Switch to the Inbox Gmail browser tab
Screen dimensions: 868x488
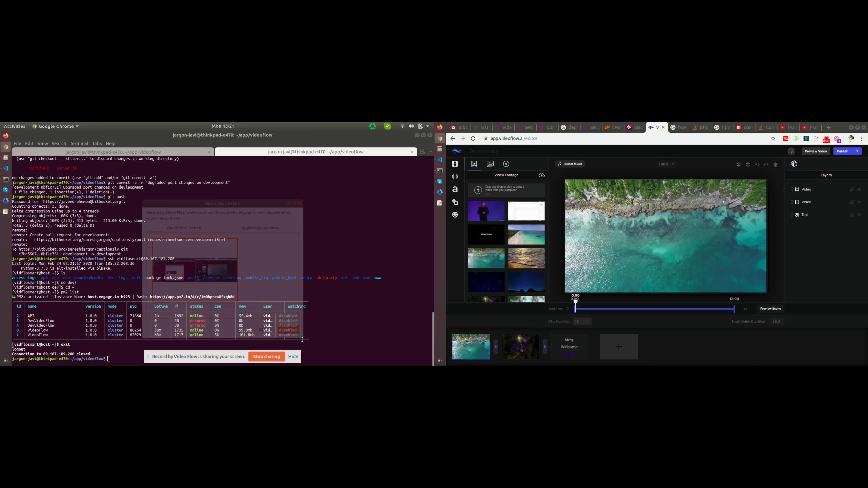coord(459,127)
